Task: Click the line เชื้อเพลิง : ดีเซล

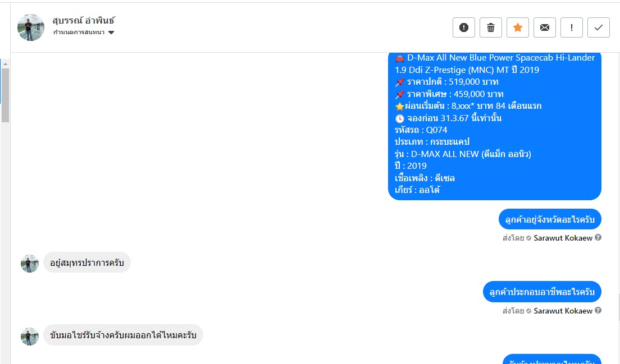Action: point(425,178)
